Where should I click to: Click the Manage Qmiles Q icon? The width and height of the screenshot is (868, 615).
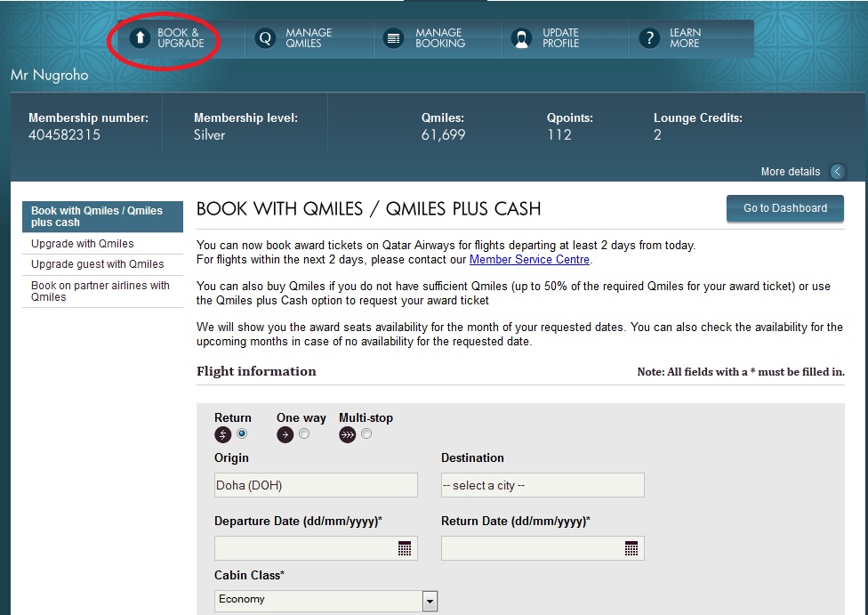[265, 38]
